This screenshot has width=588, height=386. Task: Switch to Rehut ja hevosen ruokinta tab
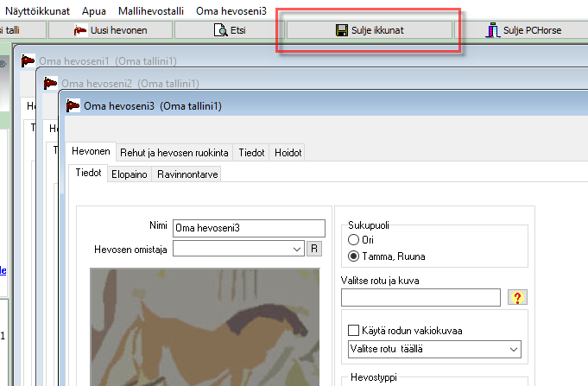click(174, 152)
